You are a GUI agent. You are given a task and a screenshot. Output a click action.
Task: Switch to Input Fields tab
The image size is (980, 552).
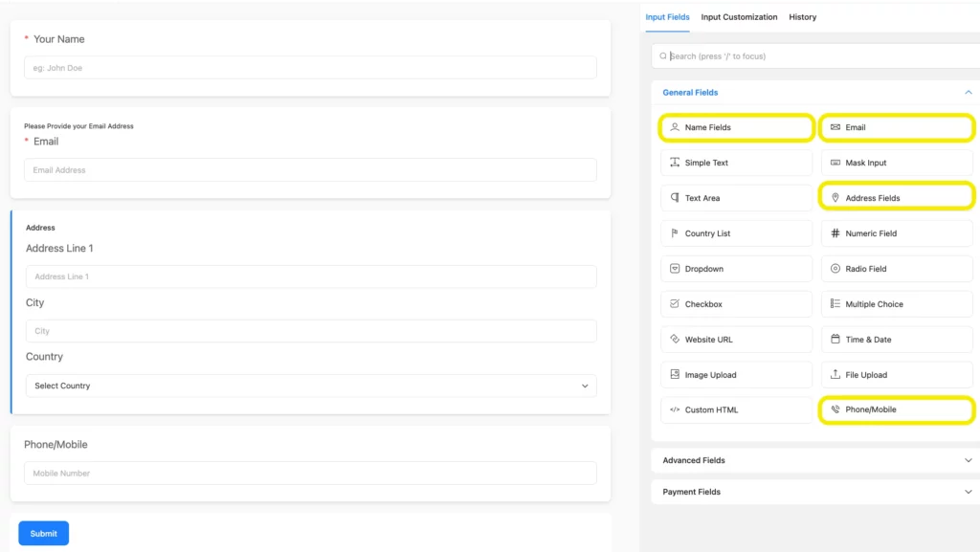667,17
